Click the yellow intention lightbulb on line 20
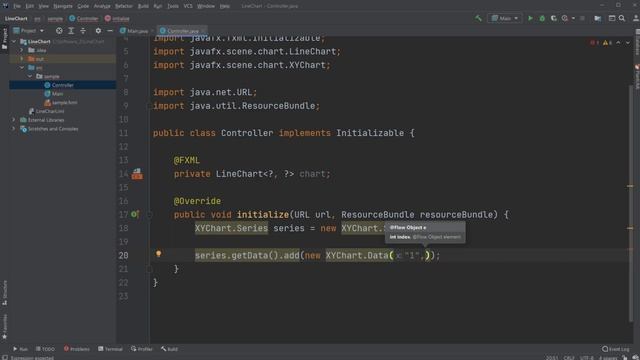Screen dimensions: 640x360 click(x=158, y=254)
